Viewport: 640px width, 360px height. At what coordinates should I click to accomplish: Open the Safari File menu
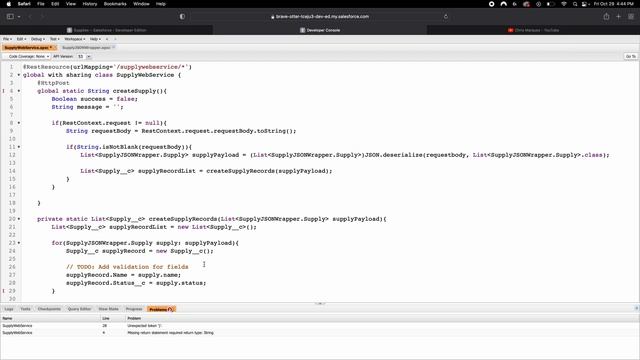point(41,4)
